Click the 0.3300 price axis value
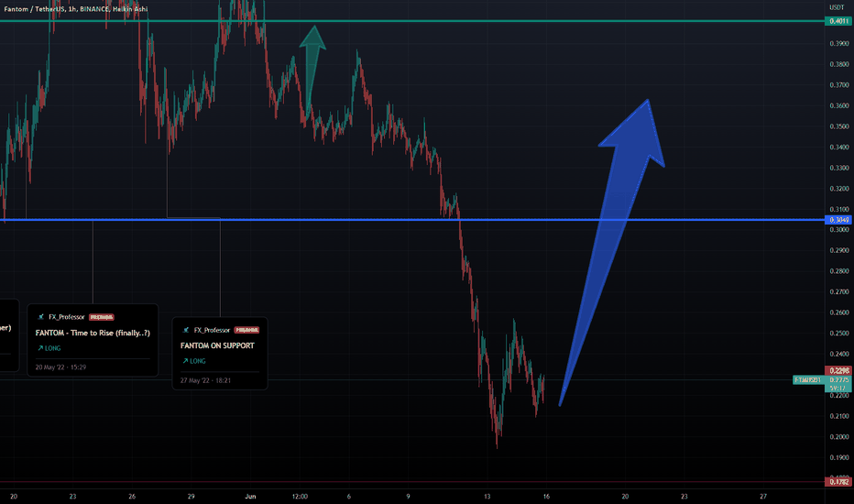The image size is (854, 504). tap(838, 168)
